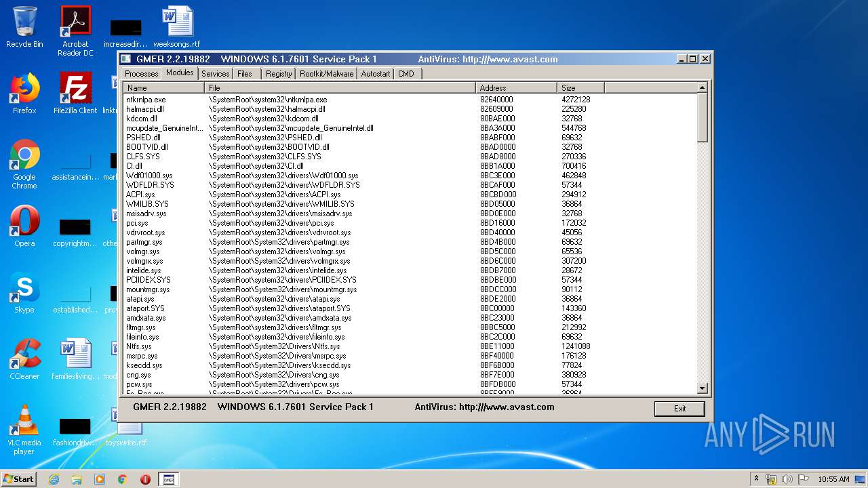Sort modules by Size column
This screenshot has height=488, width=868.
(x=581, y=88)
